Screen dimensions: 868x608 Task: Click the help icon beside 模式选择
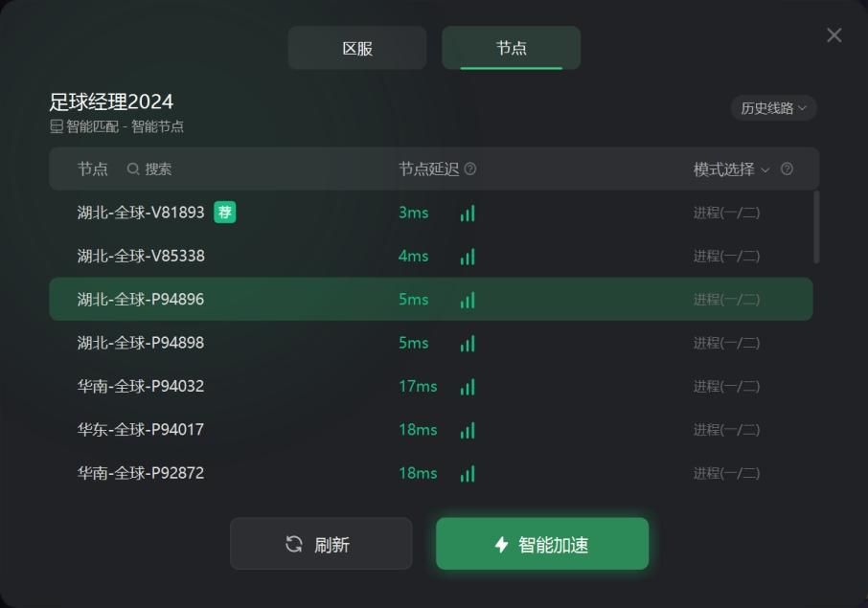tap(787, 169)
